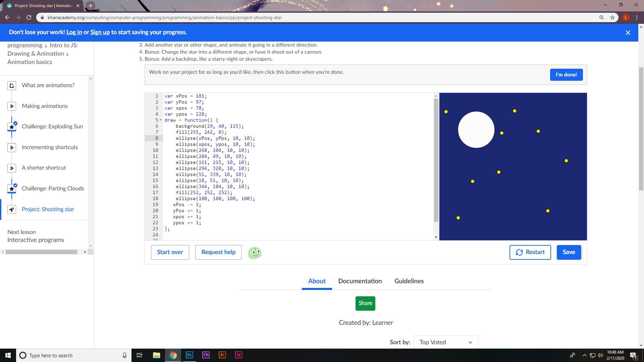Collapse the draw function with the line 5 fold arrow

(x=161, y=120)
